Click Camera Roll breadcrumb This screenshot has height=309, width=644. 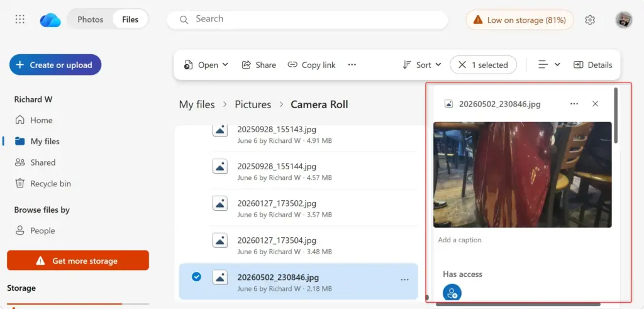point(319,104)
